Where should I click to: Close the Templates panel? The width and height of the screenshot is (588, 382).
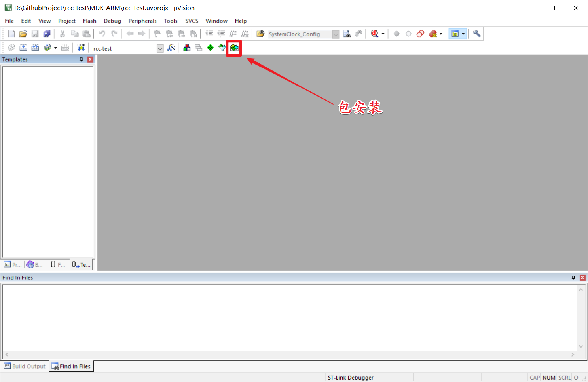(90, 59)
